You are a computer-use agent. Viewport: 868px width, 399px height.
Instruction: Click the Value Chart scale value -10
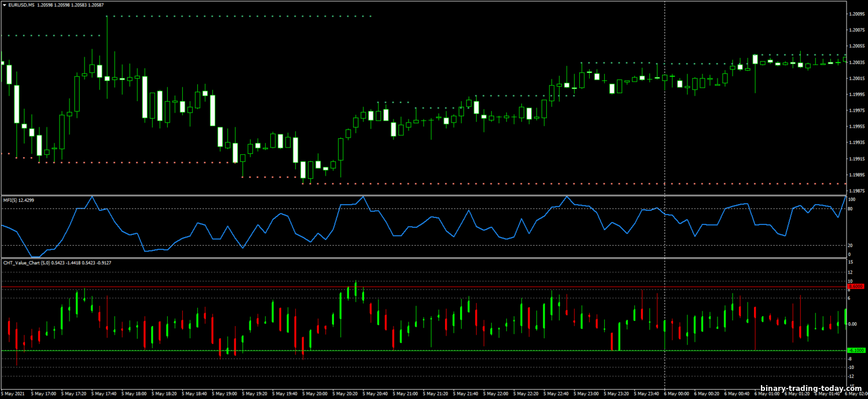(x=851, y=367)
